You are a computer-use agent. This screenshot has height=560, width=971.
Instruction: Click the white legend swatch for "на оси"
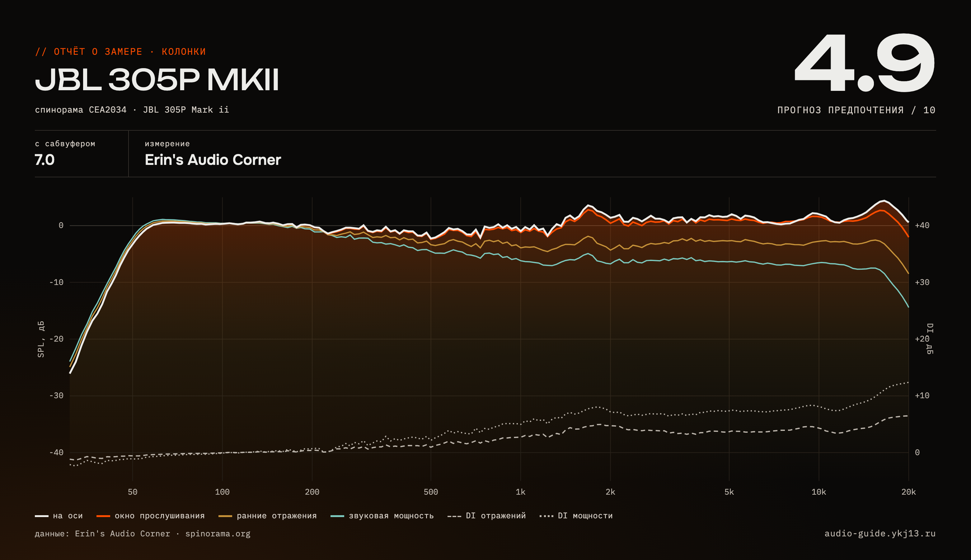point(42,516)
